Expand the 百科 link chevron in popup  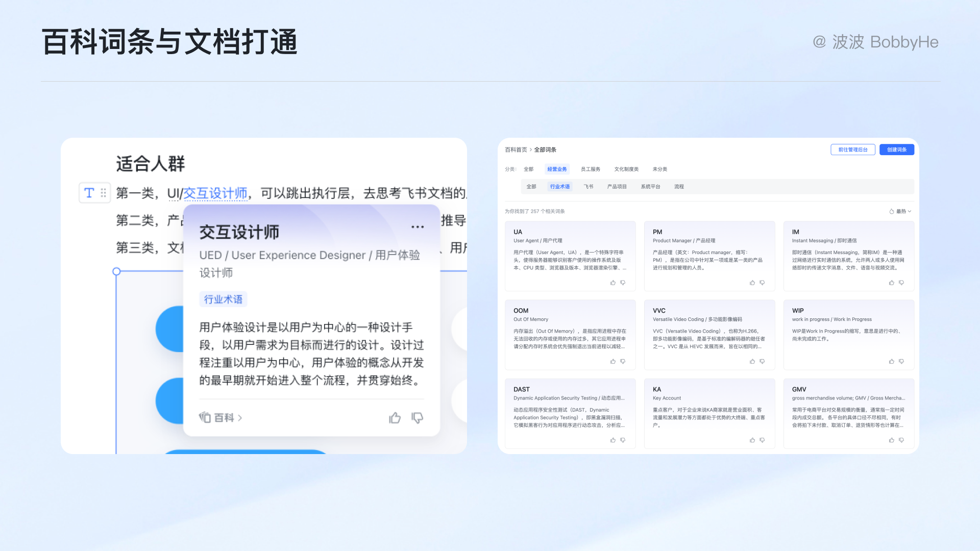[240, 418]
